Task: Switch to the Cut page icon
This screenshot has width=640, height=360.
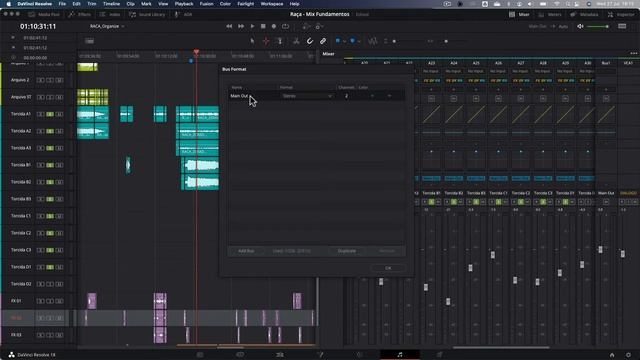Action: (x=240, y=355)
